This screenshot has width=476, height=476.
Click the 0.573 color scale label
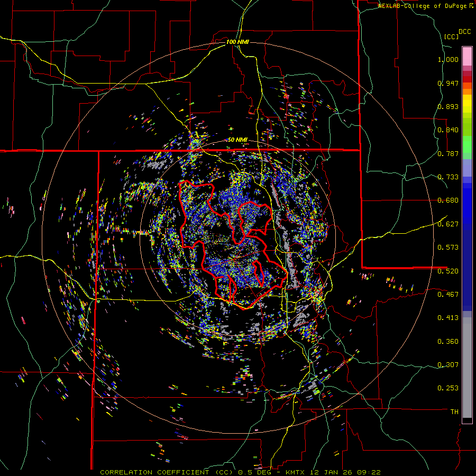tap(448, 248)
